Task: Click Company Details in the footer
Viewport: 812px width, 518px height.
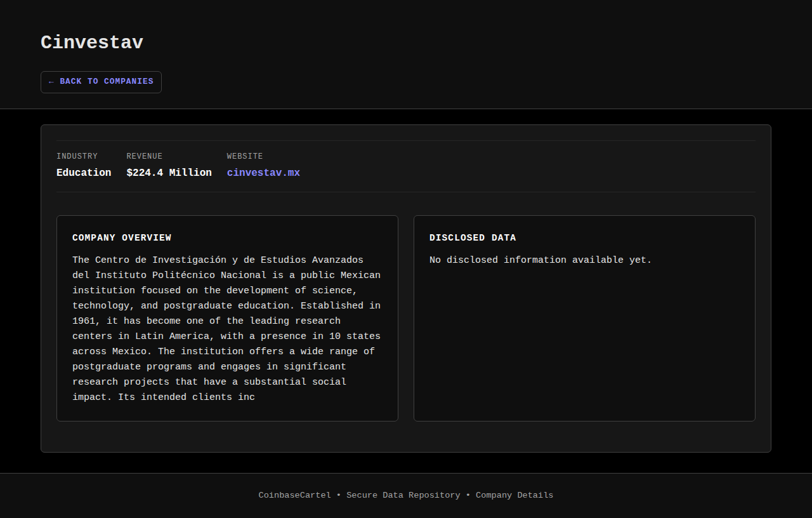Action: (x=514, y=495)
